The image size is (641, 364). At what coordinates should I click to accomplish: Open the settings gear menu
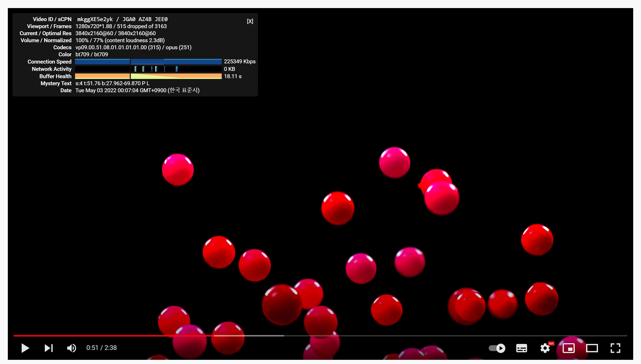coord(545,348)
